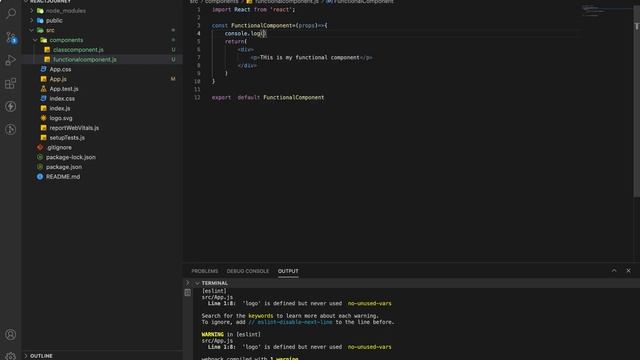Open the Accounts menu icon
640x360 pixels.
click(x=11, y=335)
